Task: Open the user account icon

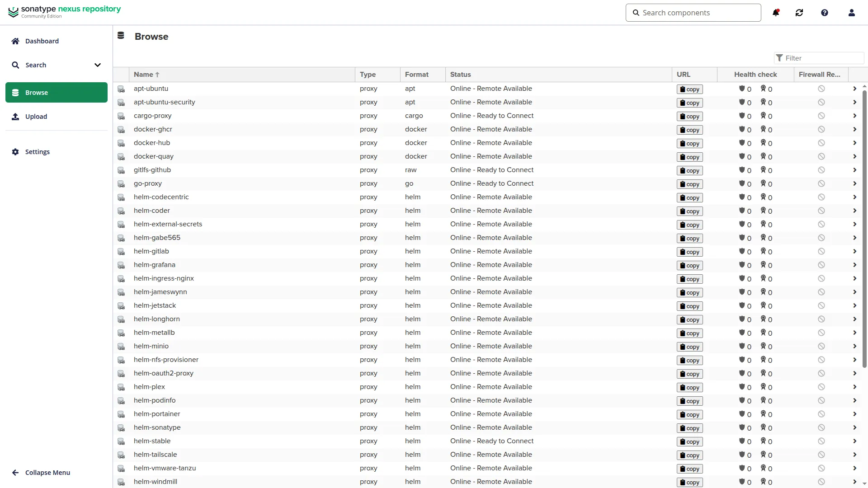Action: click(852, 13)
